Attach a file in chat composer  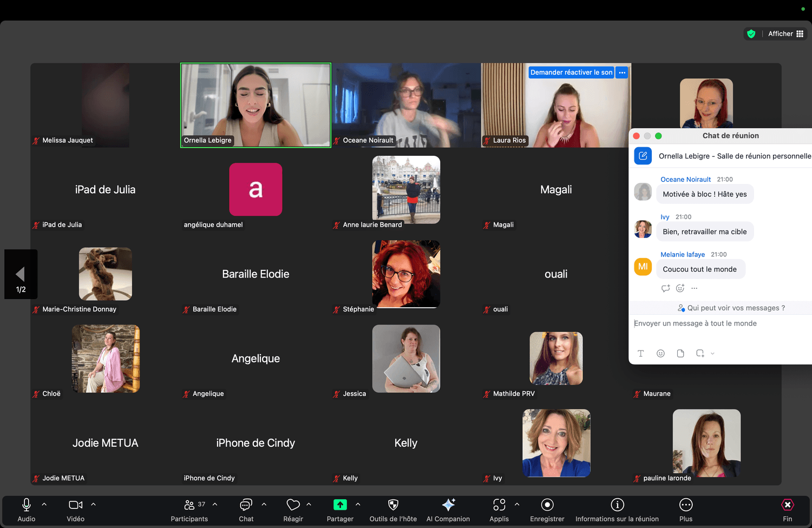[680, 353]
